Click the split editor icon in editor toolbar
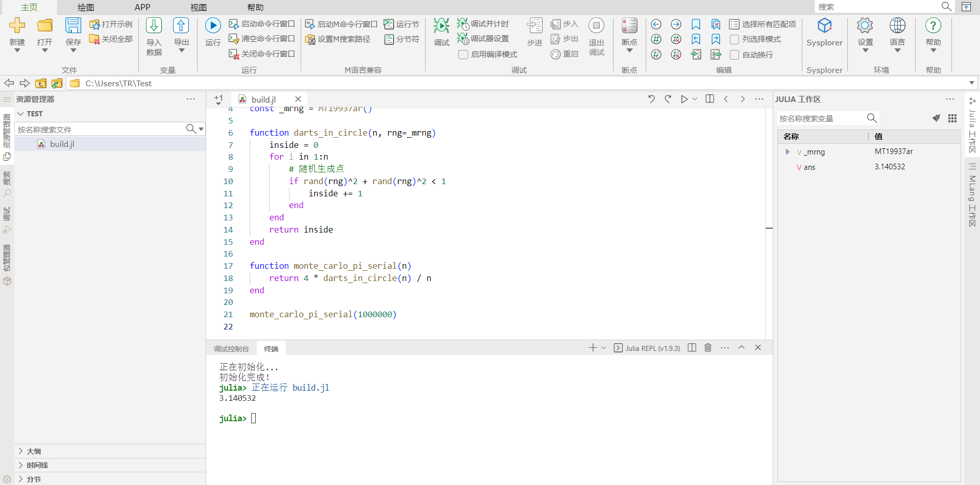980x485 pixels. [x=709, y=99]
